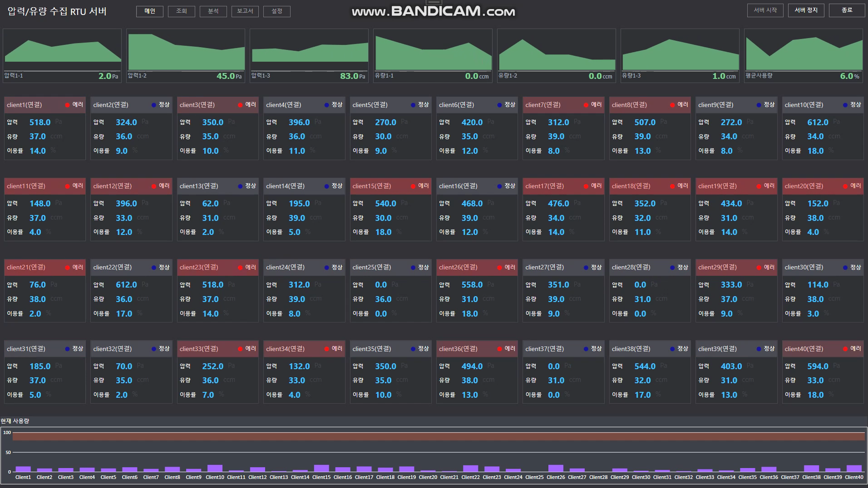
Task: Click the 서버 시작 button
Action: [x=765, y=10]
